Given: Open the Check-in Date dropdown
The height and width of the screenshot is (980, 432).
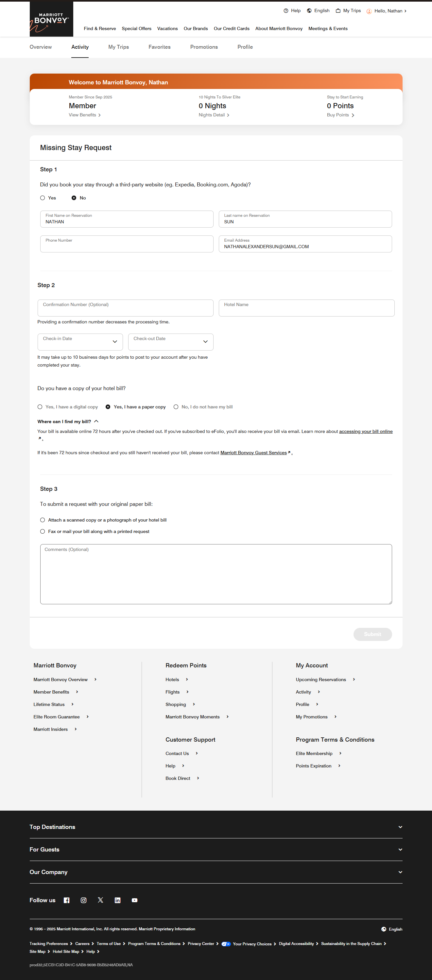Looking at the screenshot, I should (x=80, y=342).
